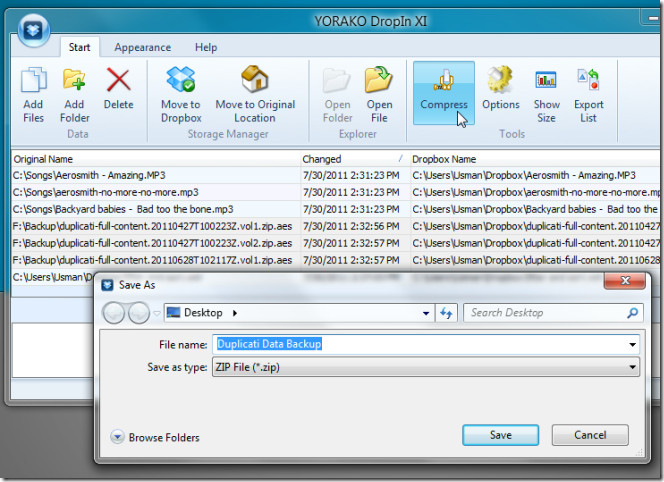The image size is (664, 482).
Task: Expand the address bar location dropdown
Action: point(426,313)
